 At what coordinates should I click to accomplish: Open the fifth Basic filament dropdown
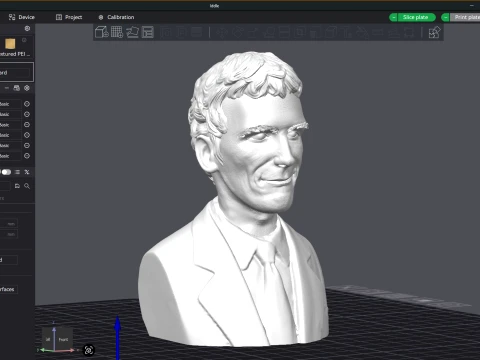click(10, 146)
